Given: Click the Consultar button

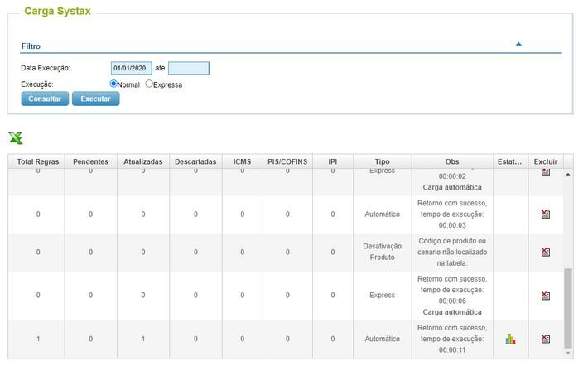Looking at the screenshot, I should pos(45,99).
